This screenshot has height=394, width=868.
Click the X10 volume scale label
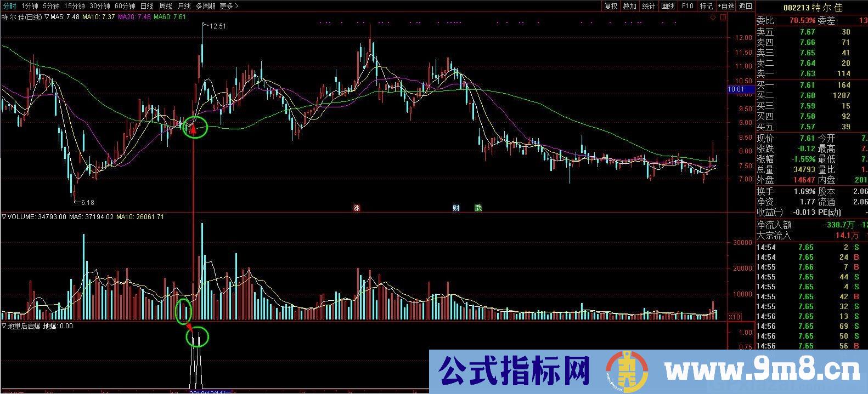(x=734, y=317)
